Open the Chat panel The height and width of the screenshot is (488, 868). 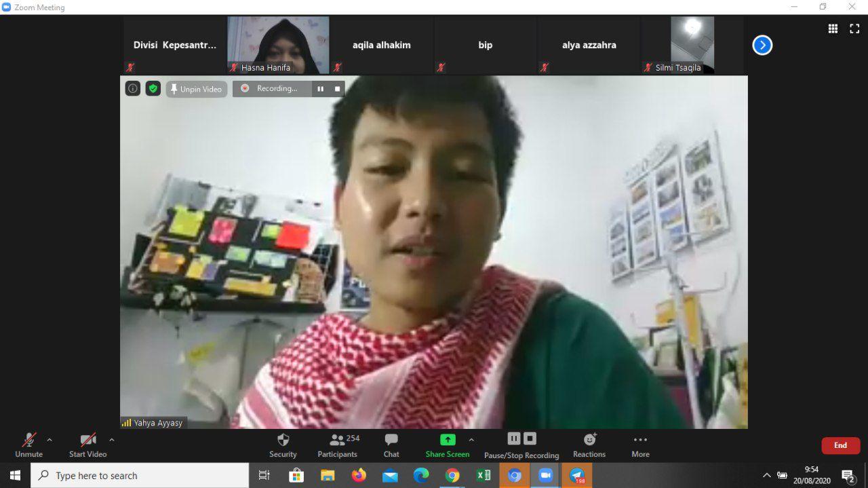(x=391, y=445)
